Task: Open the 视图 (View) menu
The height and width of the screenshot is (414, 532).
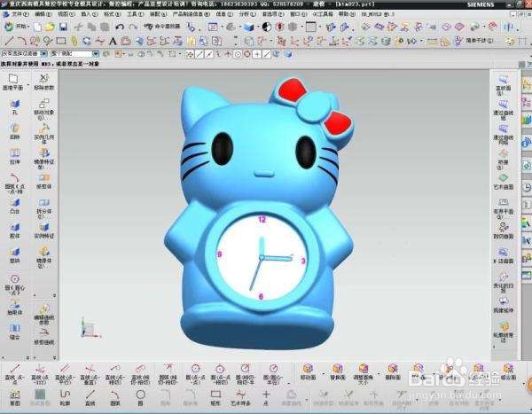Action: pyautogui.click(x=66, y=14)
